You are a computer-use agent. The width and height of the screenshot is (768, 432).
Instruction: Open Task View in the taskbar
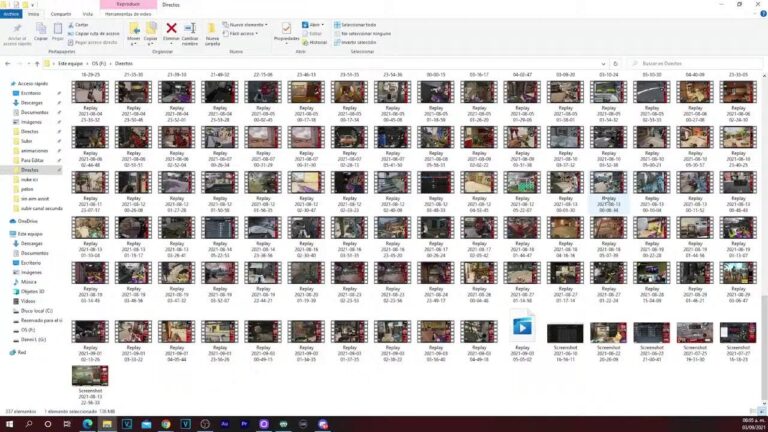coord(67,424)
